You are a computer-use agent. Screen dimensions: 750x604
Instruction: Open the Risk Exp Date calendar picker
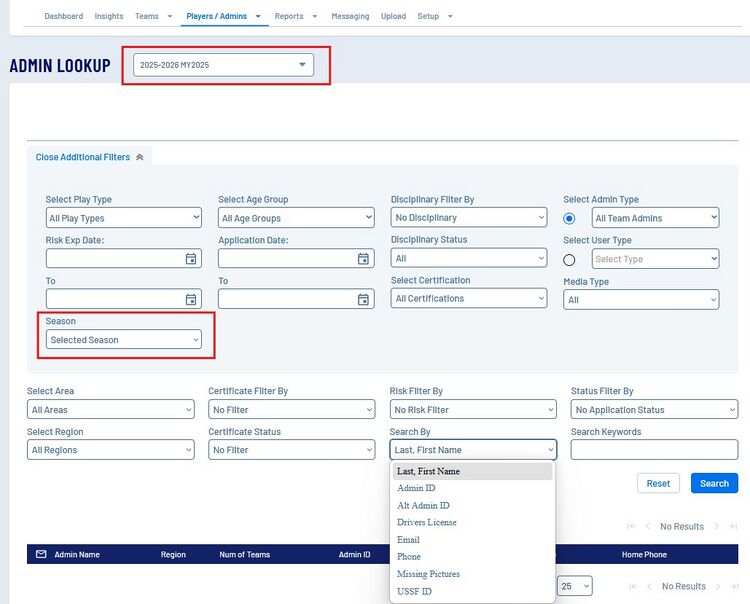pos(191,259)
